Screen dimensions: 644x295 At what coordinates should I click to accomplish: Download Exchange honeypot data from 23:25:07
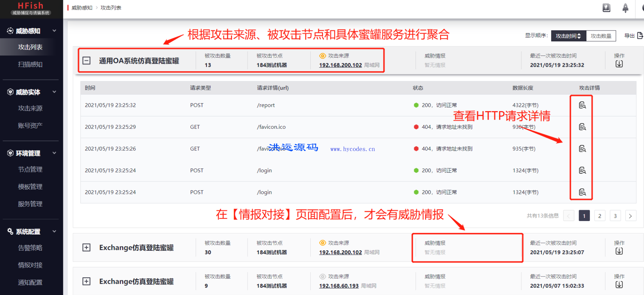(x=619, y=251)
